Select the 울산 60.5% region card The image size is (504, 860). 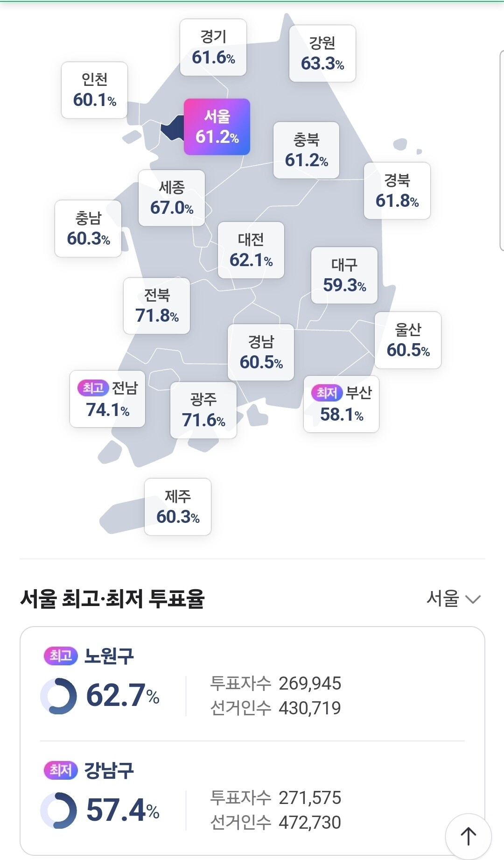[408, 340]
